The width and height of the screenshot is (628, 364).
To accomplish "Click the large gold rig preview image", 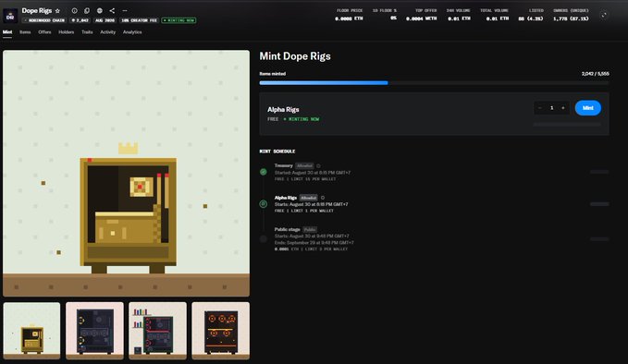I will (126, 173).
